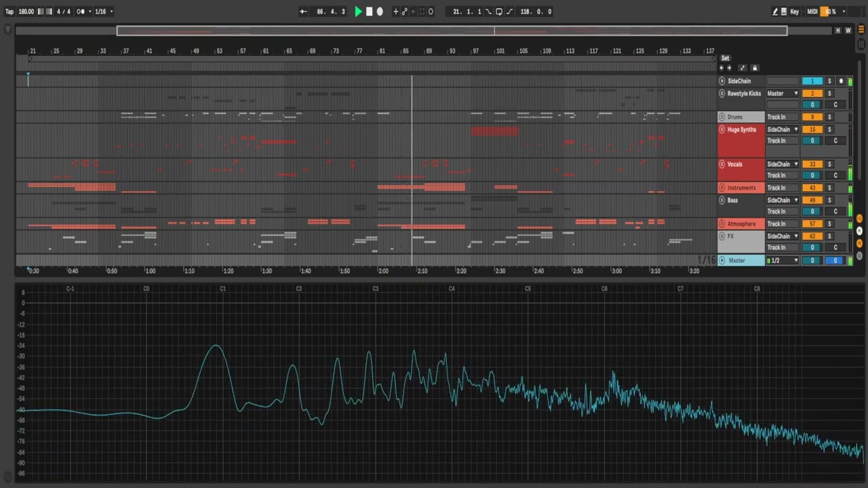Click the Bass track volume field
This screenshot has width=868, height=488.
point(812,211)
